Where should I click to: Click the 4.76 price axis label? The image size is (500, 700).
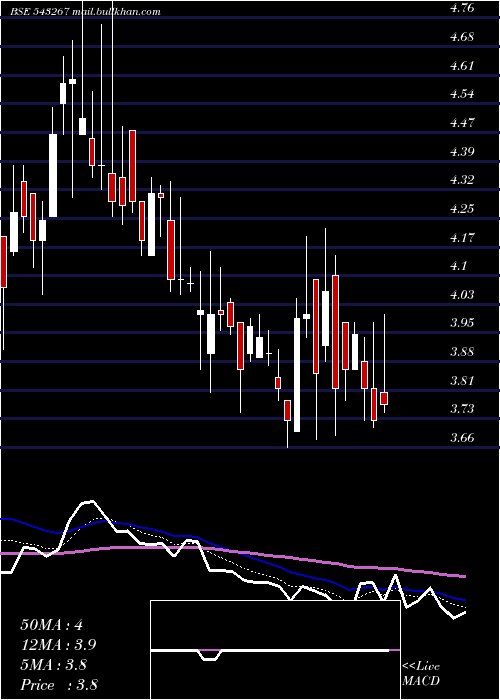pos(461,8)
